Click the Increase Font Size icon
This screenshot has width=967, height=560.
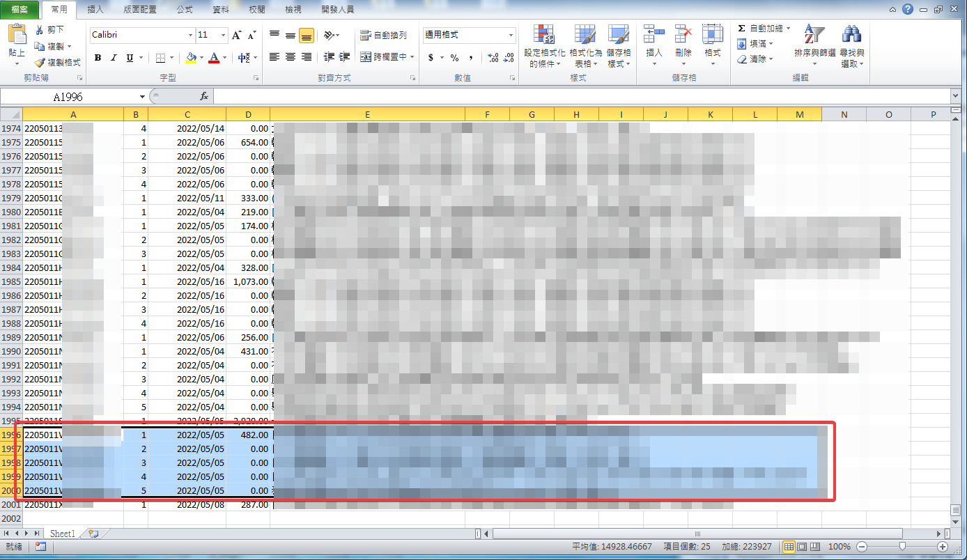tap(237, 35)
